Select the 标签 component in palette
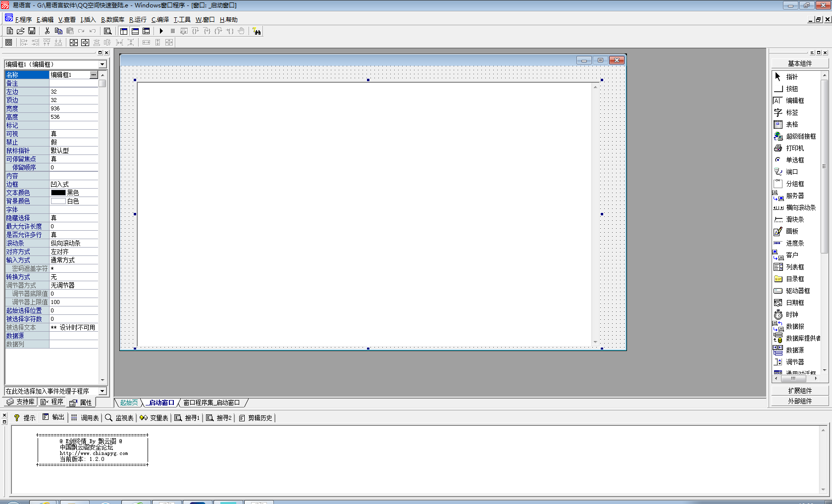 (x=792, y=113)
